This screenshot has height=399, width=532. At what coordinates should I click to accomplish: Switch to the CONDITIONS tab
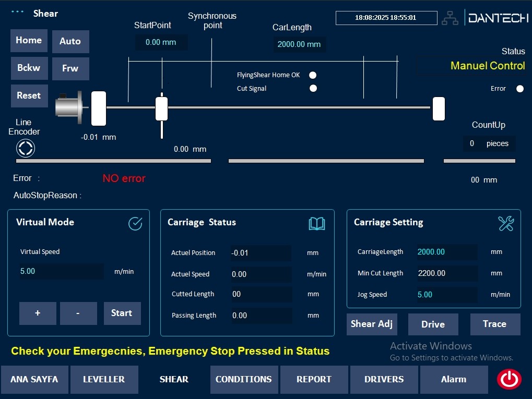pos(243,379)
